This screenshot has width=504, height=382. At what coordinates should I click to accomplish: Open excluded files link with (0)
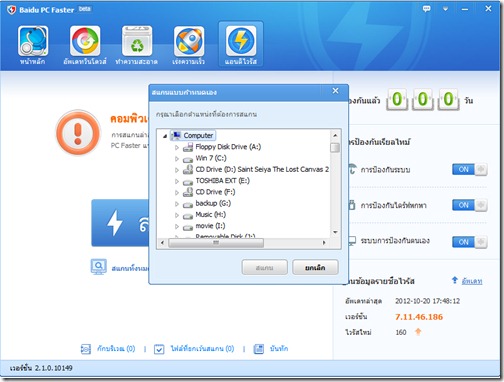(202, 349)
